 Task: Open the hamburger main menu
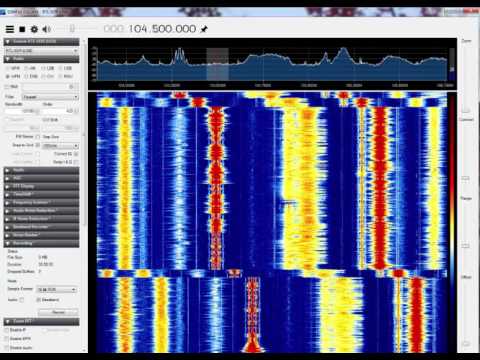tap(10, 29)
